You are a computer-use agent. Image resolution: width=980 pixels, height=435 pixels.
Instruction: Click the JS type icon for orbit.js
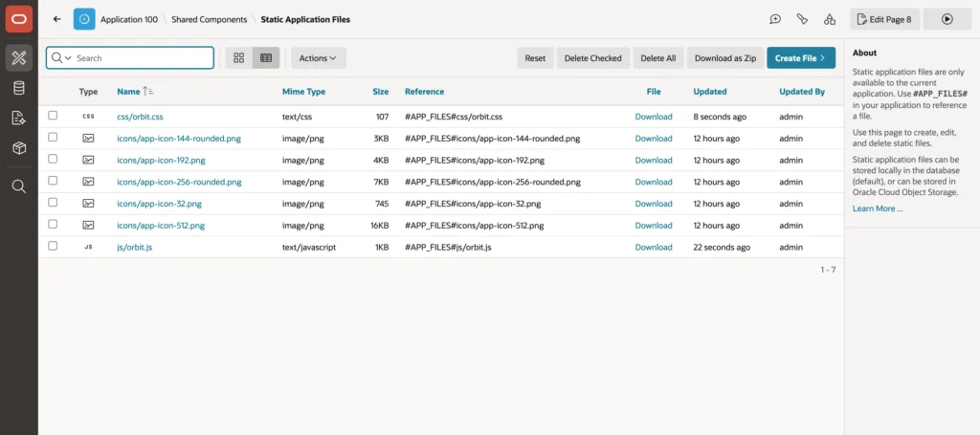(x=88, y=248)
